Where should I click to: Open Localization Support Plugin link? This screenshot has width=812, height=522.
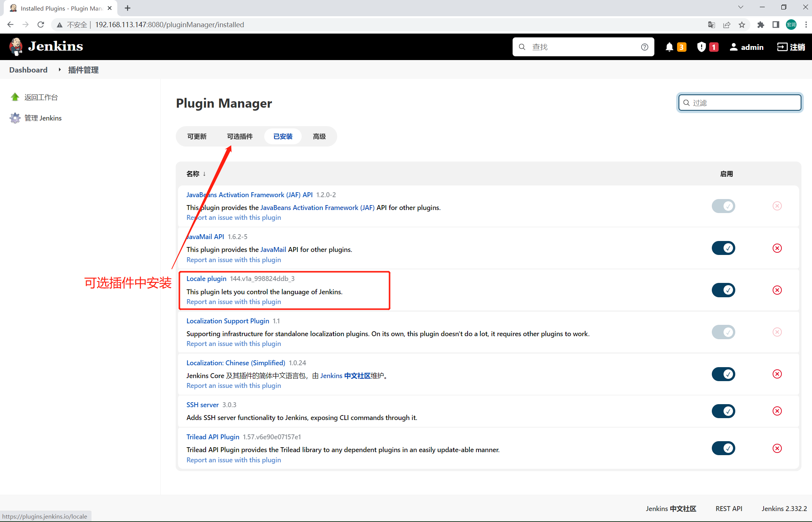point(228,321)
